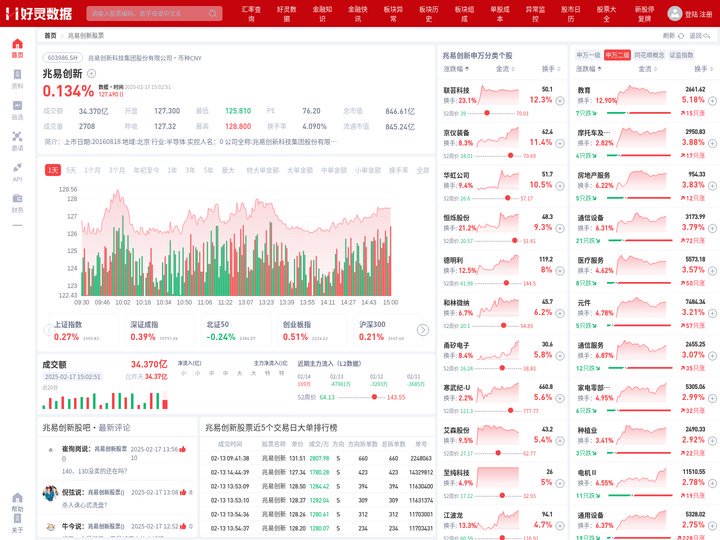This screenshot has width=720, height=540.
Task: Switch to 同花顺概念 tab
Action: tap(649, 55)
